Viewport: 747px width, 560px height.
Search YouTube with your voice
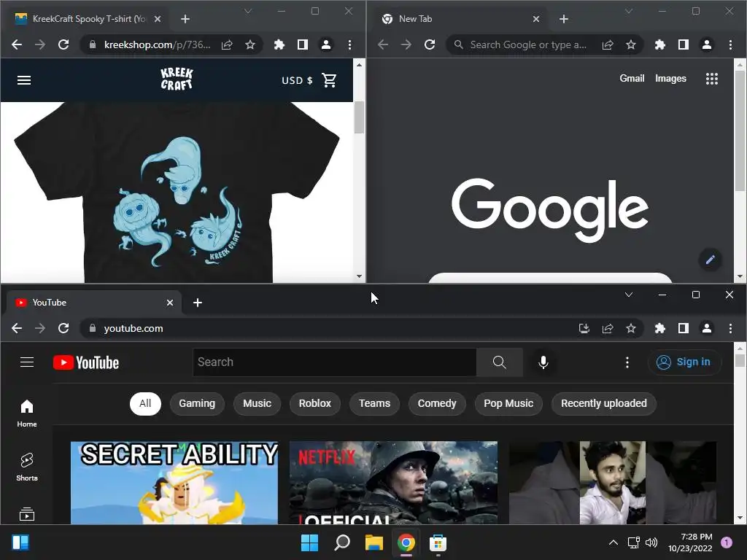tap(543, 362)
